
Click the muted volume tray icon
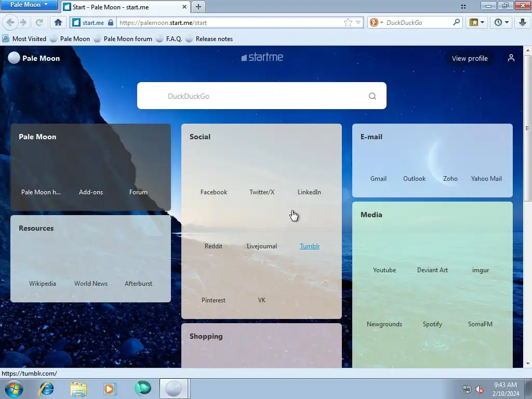pos(480,389)
